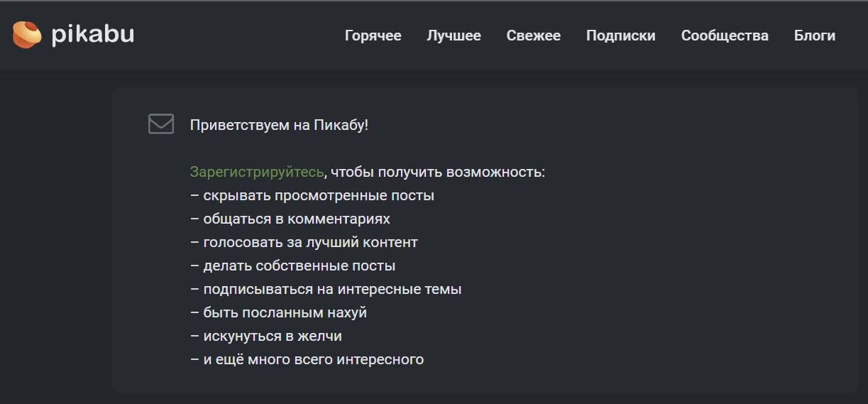Click the green Зарегистрируйтесь link

(256, 172)
